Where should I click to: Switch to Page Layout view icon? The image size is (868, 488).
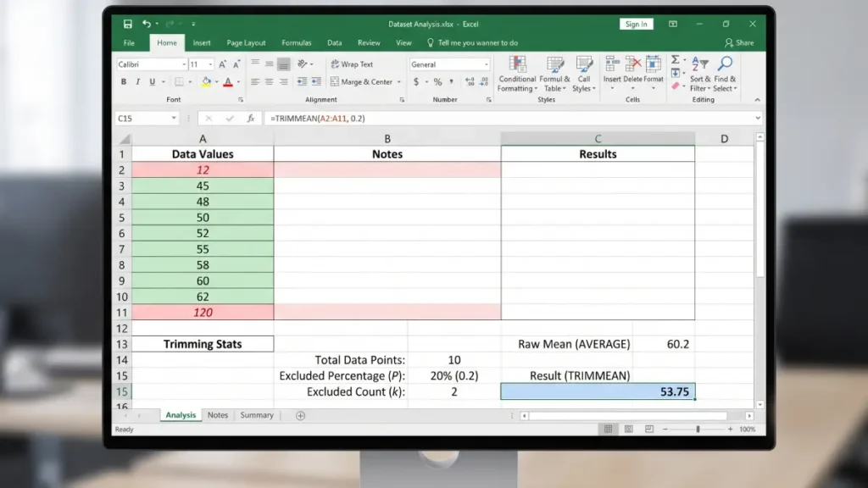(628, 429)
